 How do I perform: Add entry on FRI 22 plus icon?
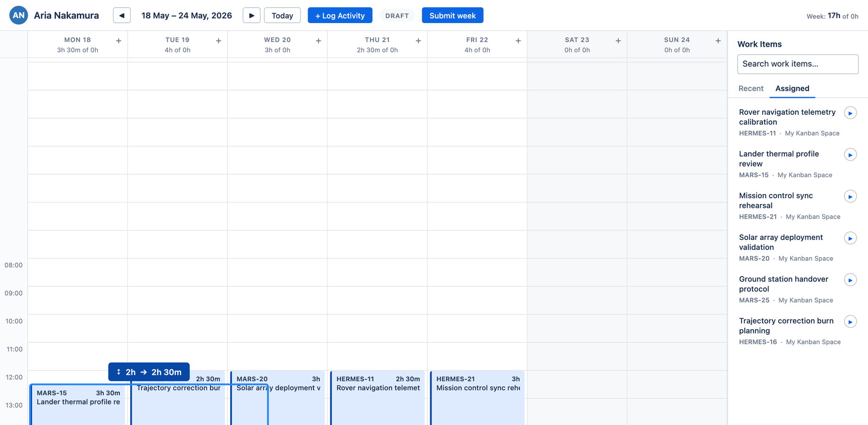(518, 41)
